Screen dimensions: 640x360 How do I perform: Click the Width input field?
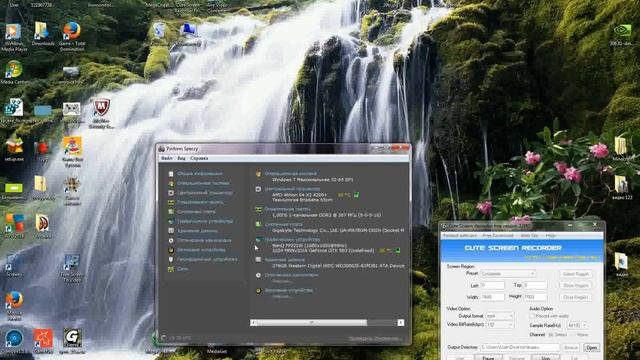pos(492,297)
